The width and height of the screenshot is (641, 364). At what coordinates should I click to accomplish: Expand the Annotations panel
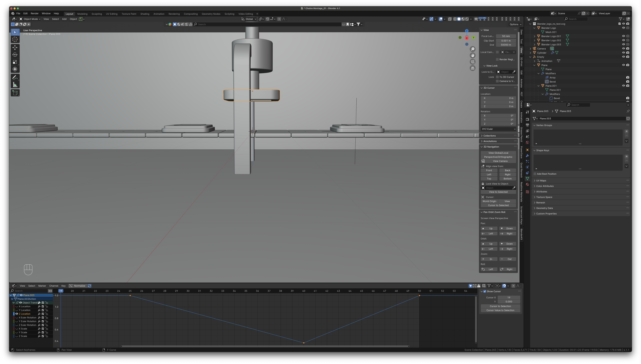pos(498,141)
